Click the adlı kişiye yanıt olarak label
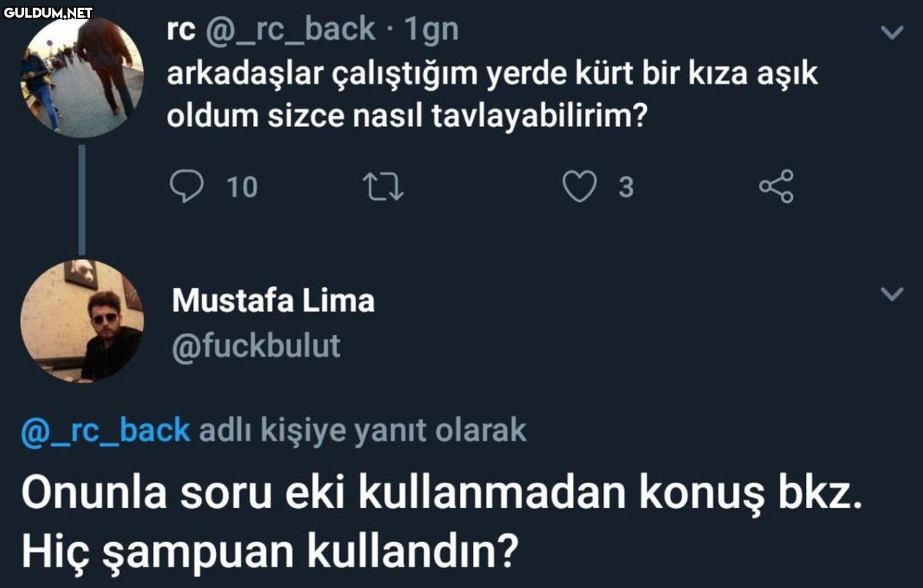The image size is (923, 588). pos(363,430)
